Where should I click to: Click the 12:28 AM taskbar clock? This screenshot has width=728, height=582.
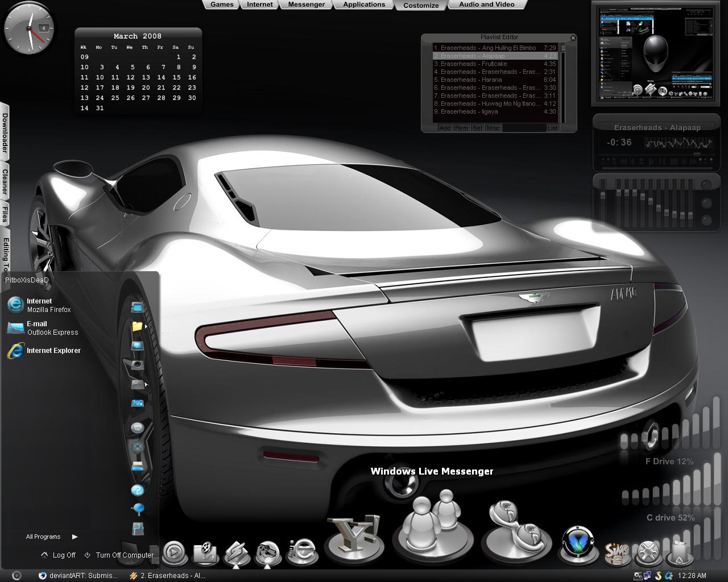click(x=692, y=576)
